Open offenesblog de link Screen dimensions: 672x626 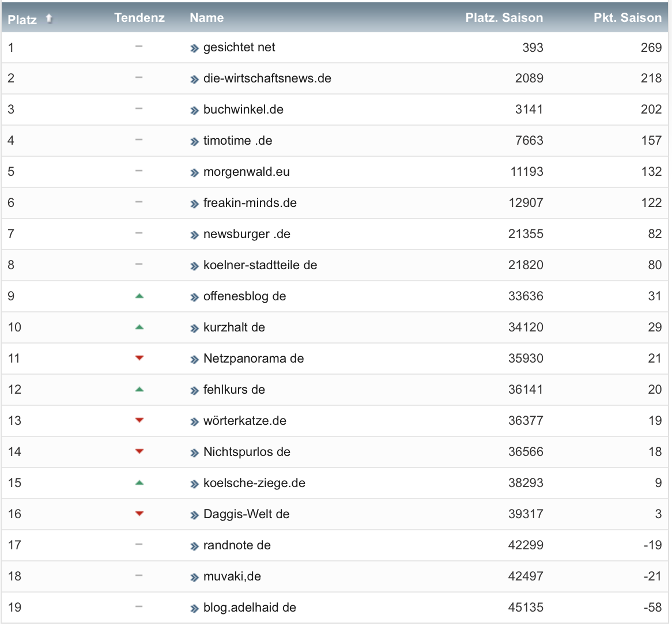[244, 296]
